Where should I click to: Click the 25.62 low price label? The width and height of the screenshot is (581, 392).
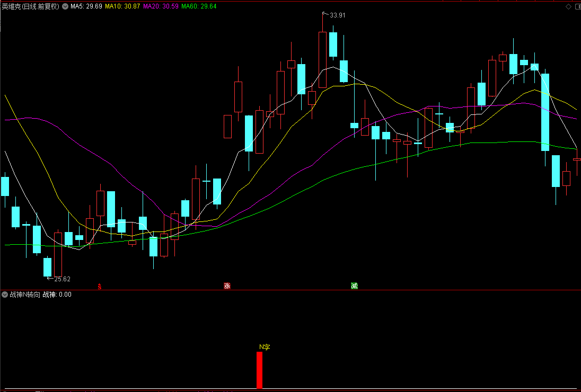point(62,279)
